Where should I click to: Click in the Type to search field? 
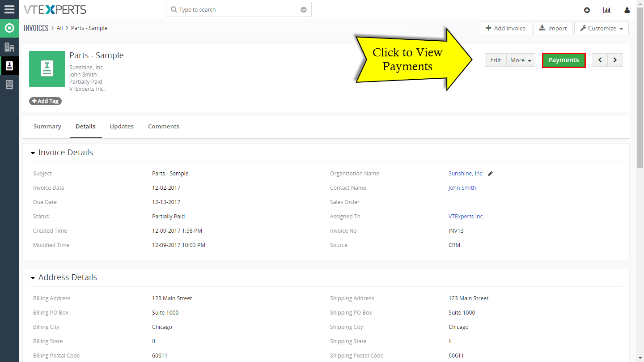[x=239, y=10]
